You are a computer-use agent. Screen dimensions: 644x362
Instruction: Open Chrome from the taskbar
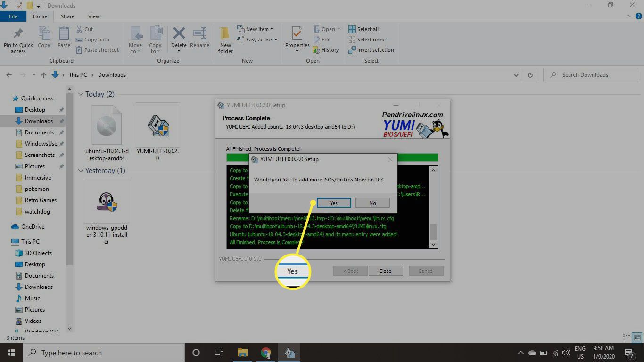266,353
